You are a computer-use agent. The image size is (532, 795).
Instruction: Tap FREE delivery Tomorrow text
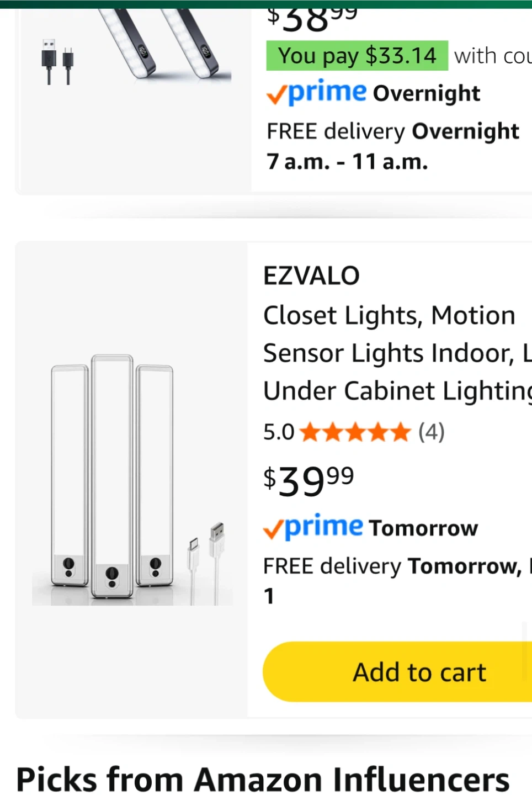pyautogui.click(x=392, y=566)
